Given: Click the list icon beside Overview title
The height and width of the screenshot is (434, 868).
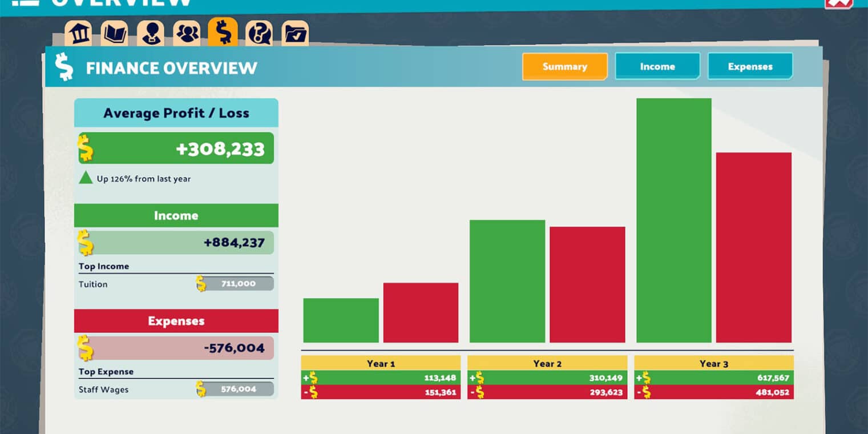Looking at the screenshot, I should click(x=26, y=2).
